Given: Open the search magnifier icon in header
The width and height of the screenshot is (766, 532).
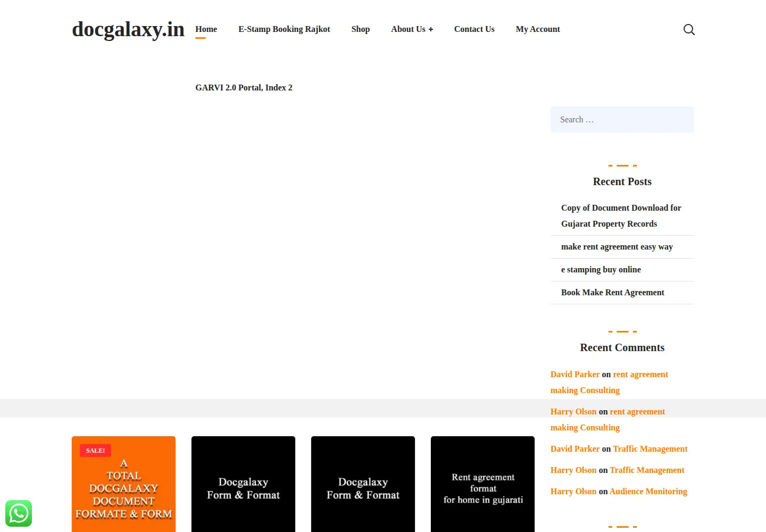Looking at the screenshot, I should (x=689, y=29).
